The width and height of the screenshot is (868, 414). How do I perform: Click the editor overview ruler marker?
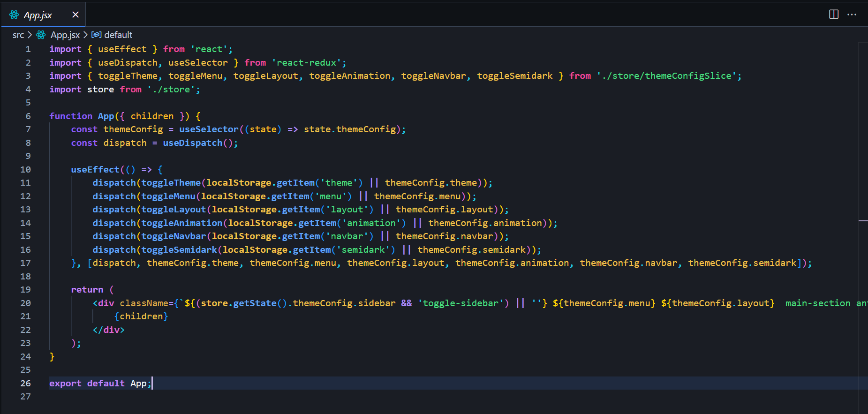[863, 220]
